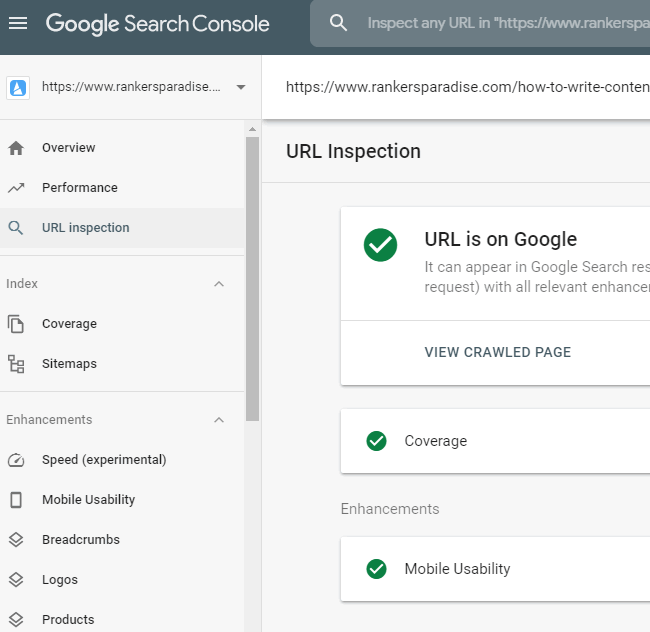Click the URL Inspection page heading
The image size is (650, 632).
353,151
